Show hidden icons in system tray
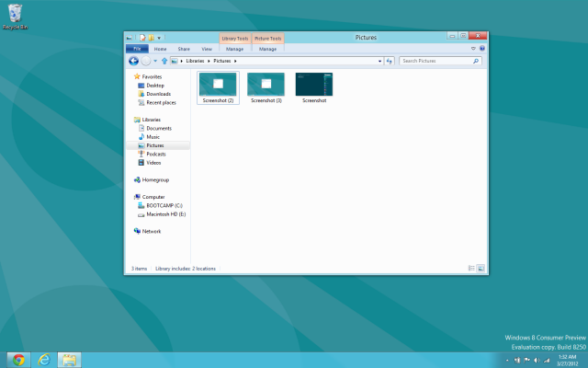Viewport: 588px width, 368px height. tap(507, 361)
